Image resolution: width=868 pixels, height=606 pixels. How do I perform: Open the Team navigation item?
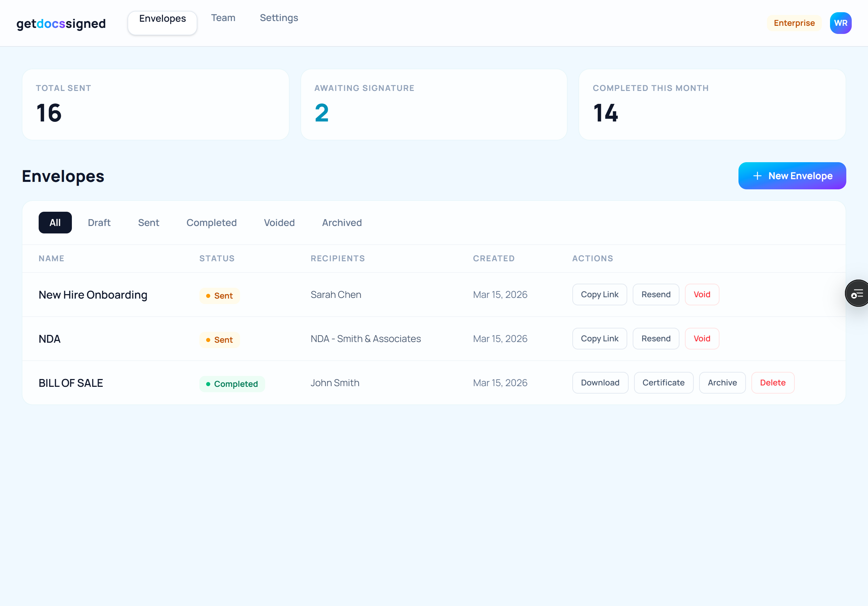pyautogui.click(x=223, y=18)
